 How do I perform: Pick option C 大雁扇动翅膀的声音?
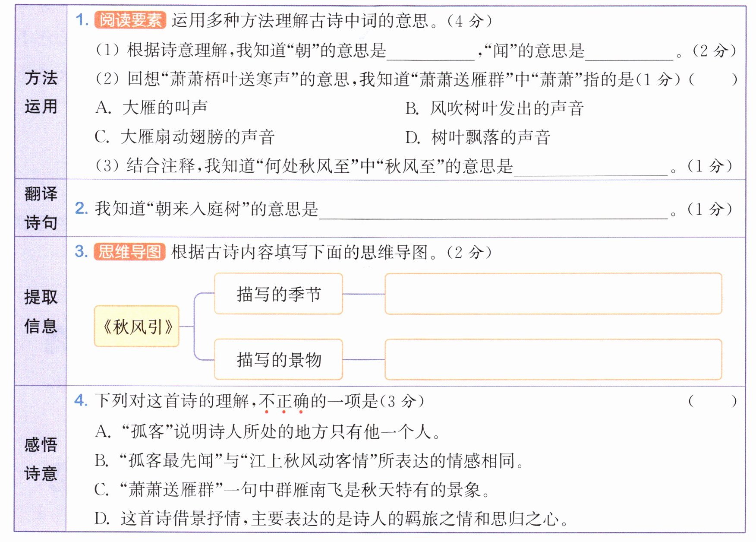pyautogui.click(x=185, y=137)
